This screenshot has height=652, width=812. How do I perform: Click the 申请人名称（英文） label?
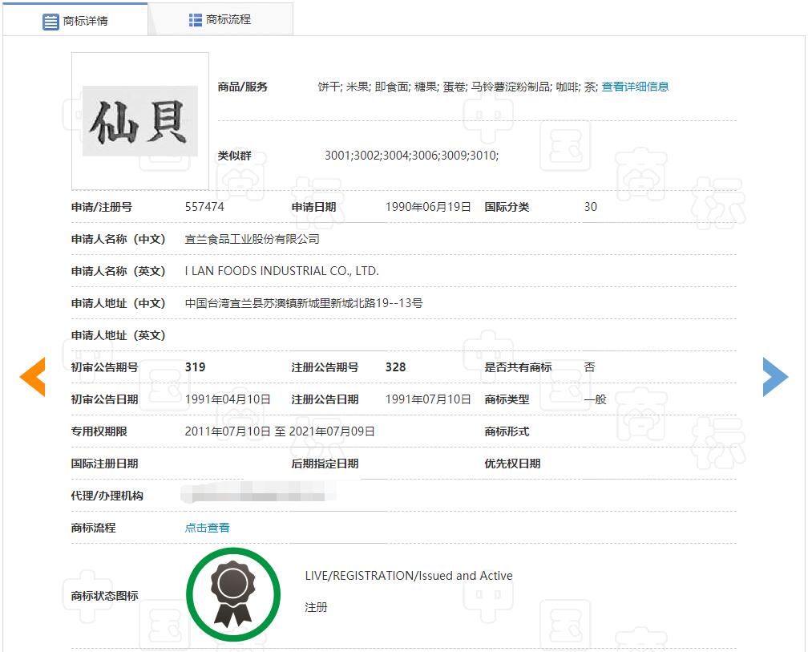[118, 271]
